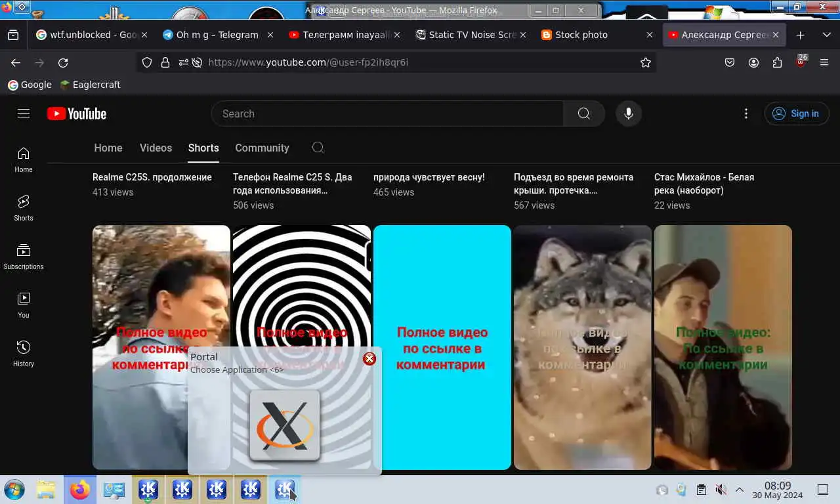Open short 'Стас Михайлов - Белая река'

704,184
